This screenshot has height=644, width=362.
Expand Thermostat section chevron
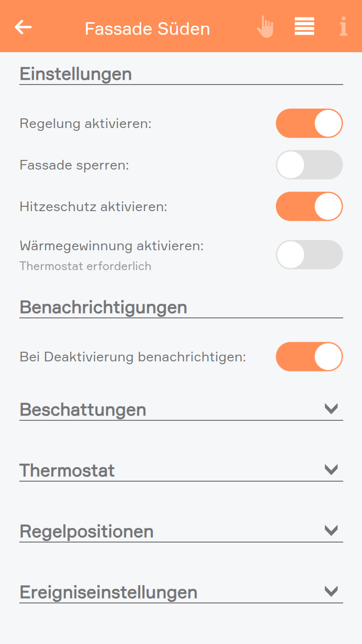coord(331,470)
